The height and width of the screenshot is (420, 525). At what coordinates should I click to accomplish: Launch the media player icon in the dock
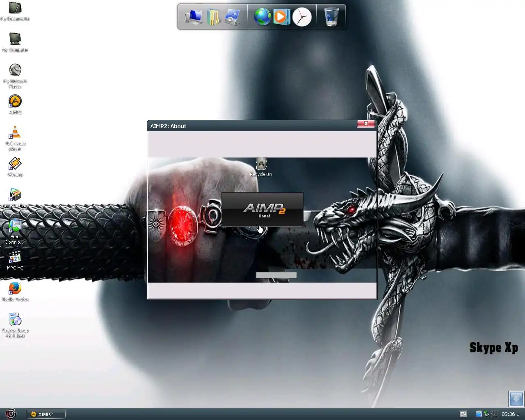click(281, 17)
